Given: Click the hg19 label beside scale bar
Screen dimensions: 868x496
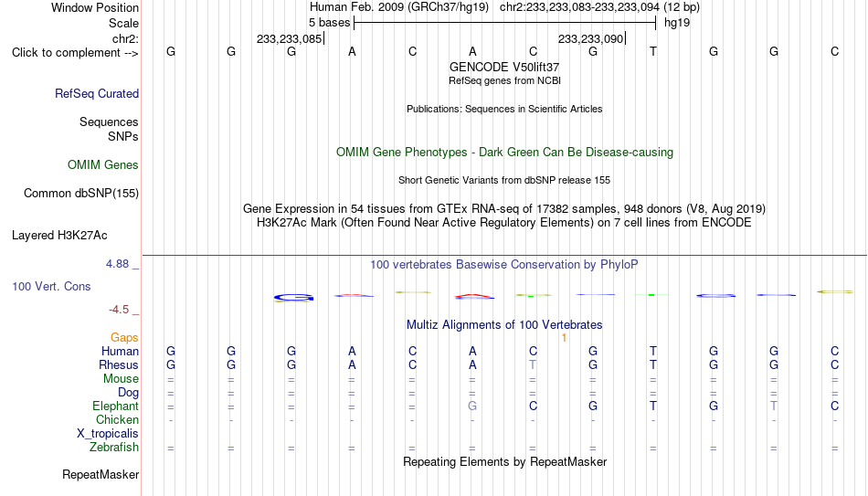Looking at the screenshot, I should click(x=677, y=23).
